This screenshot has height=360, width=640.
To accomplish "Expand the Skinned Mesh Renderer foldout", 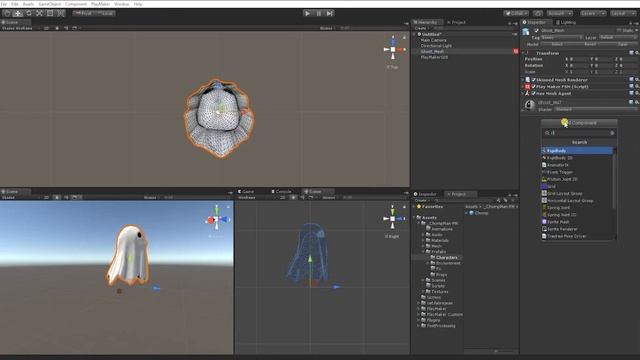I will [x=523, y=80].
